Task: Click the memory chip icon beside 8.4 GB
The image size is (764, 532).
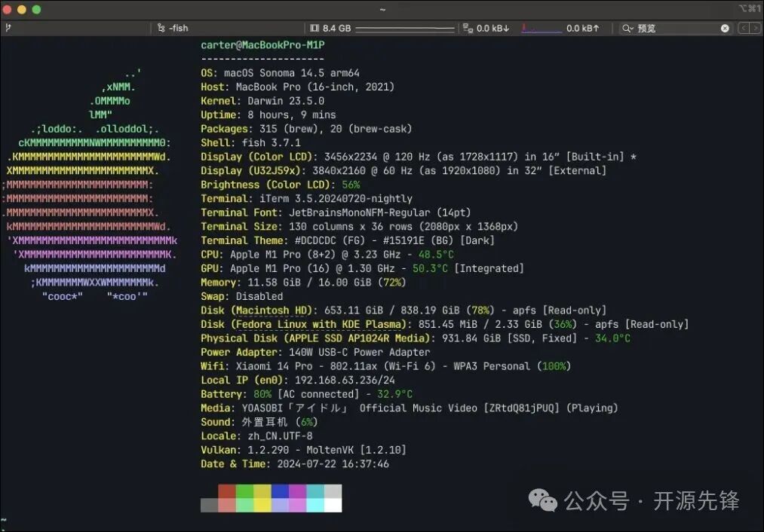Action: coord(314,28)
